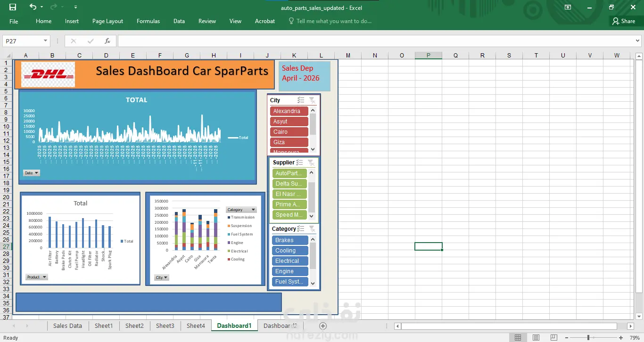The width and height of the screenshot is (644, 342).
Task: Select the AutoPart... supplier item
Action: pyautogui.click(x=289, y=173)
